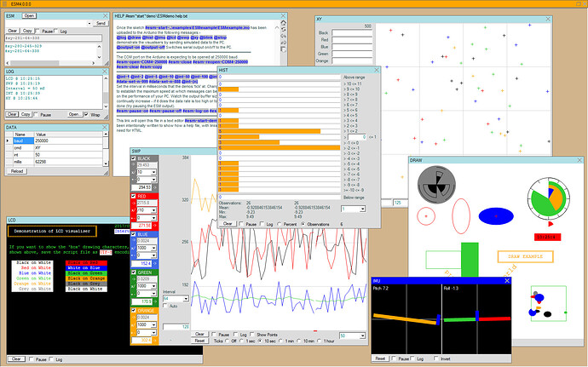Viewport: 588px width, 367px height.
Task: Close the DATA panel
Action: click(105, 128)
